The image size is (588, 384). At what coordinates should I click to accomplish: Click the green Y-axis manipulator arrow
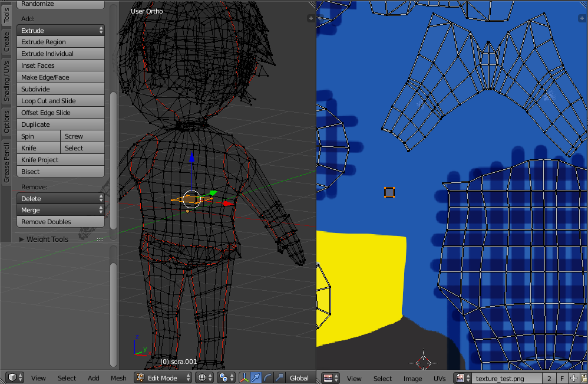coord(213,193)
